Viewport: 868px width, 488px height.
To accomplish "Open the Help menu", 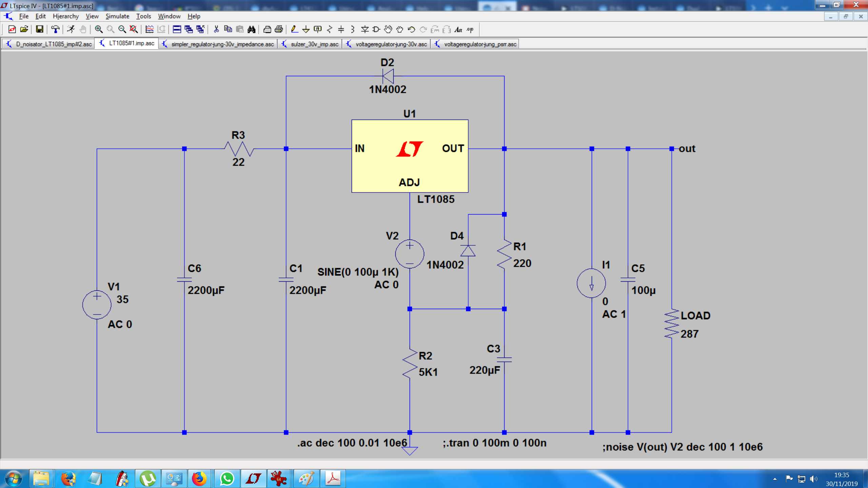I will point(194,16).
